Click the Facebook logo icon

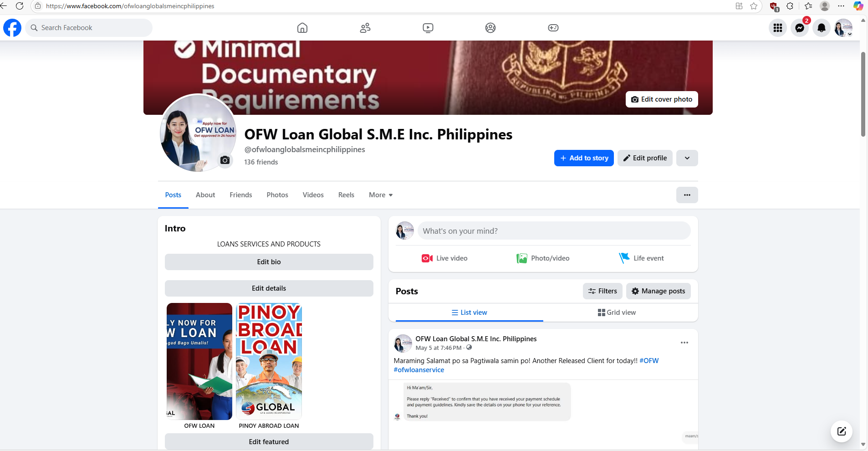12,28
